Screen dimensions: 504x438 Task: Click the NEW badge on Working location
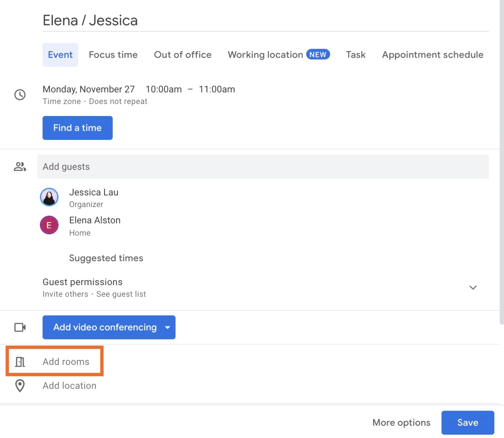tap(318, 54)
